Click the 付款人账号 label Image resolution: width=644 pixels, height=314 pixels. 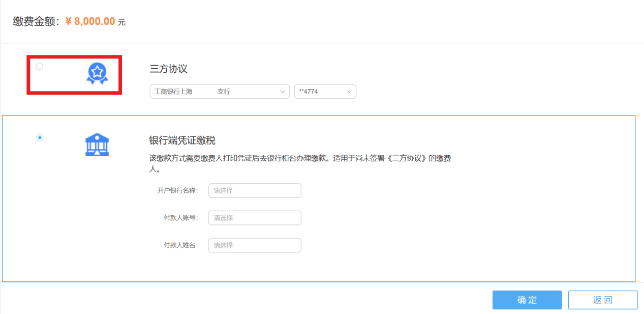(180, 218)
